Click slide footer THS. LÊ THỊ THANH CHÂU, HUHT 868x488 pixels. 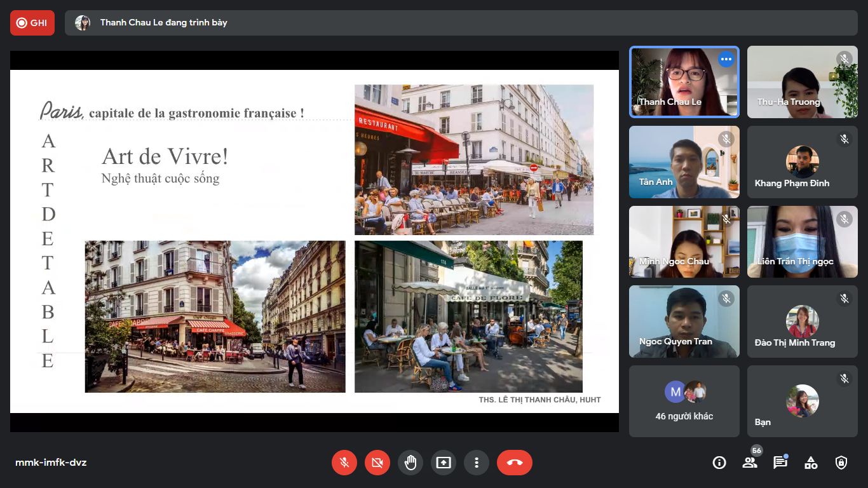(539, 400)
